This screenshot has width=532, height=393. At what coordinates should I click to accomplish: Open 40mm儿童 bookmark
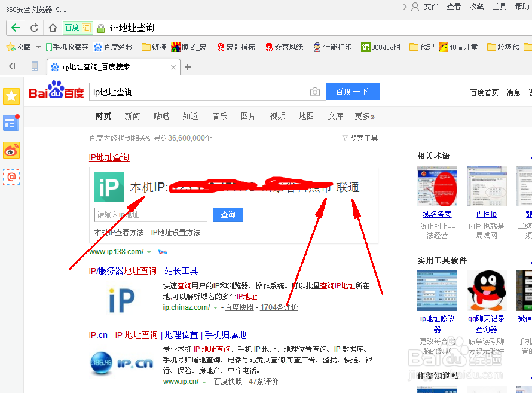pyautogui.click(x=458, y=47)
